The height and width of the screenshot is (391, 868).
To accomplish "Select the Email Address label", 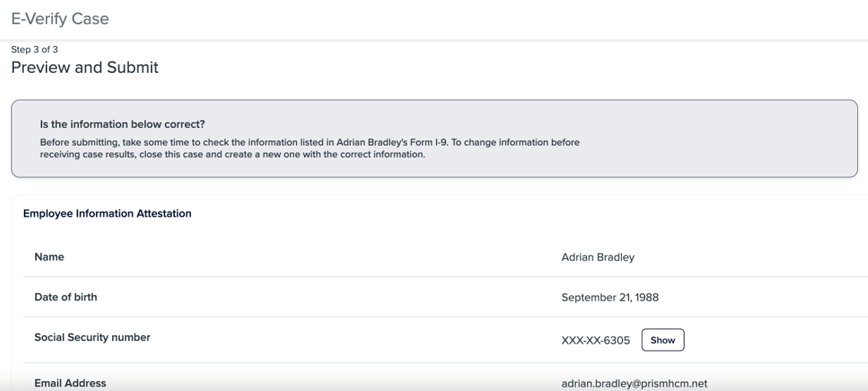I will tap(71, 383).
